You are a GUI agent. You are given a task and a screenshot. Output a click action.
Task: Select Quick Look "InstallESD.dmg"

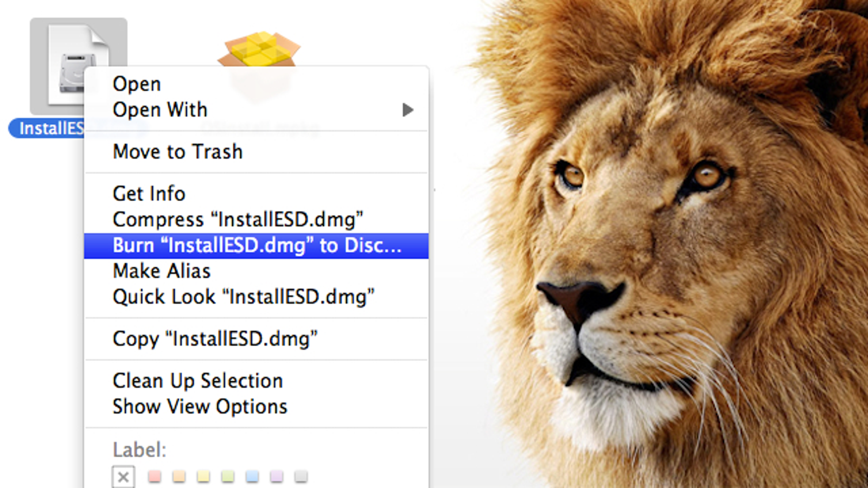coord(256,297)
